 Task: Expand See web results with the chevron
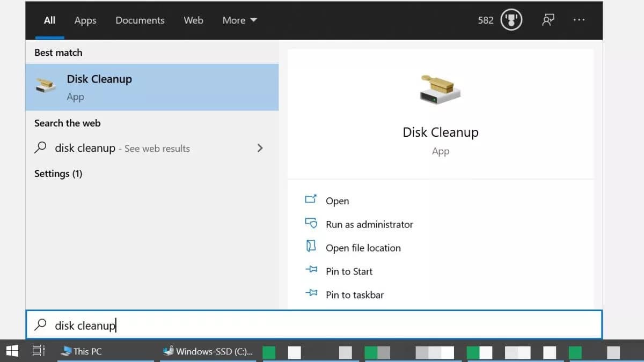[260, 148]
